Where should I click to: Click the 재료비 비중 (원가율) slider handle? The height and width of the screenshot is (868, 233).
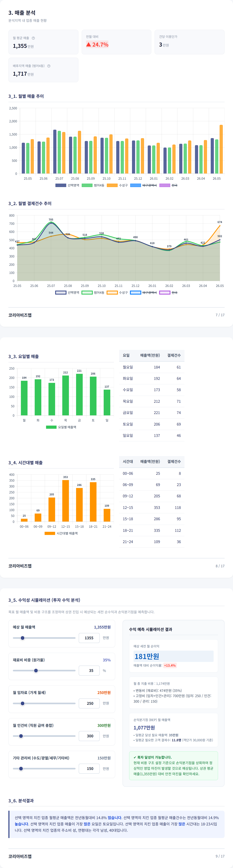pyautogui.click(x=36, y=671)
